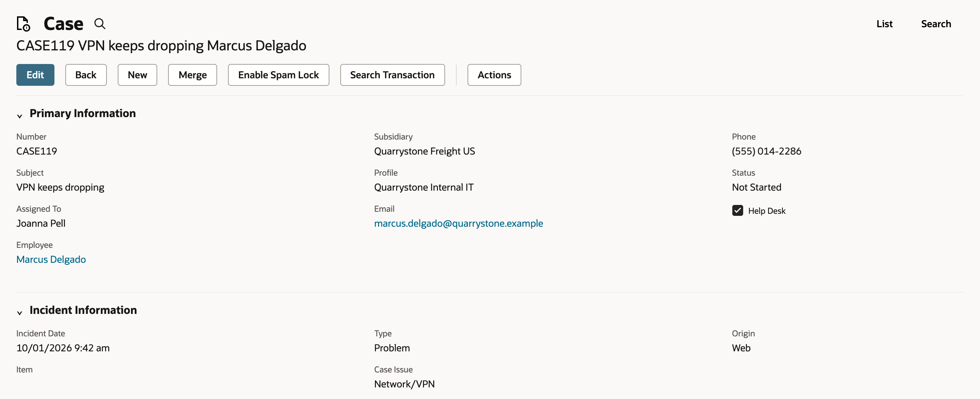The width and height of the screenshot is (980, 399).
Task: Click Enable Spam Lock
Action: 278,75
